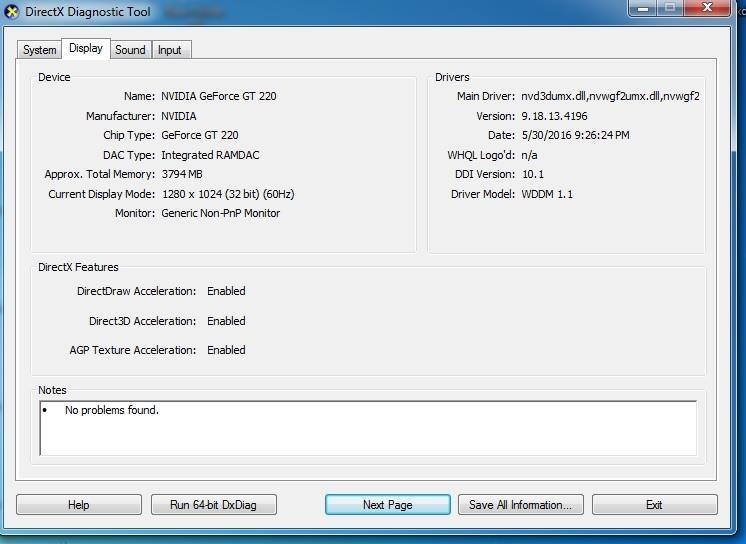
Task: Switch to the System tab
Action: (39, 50)
